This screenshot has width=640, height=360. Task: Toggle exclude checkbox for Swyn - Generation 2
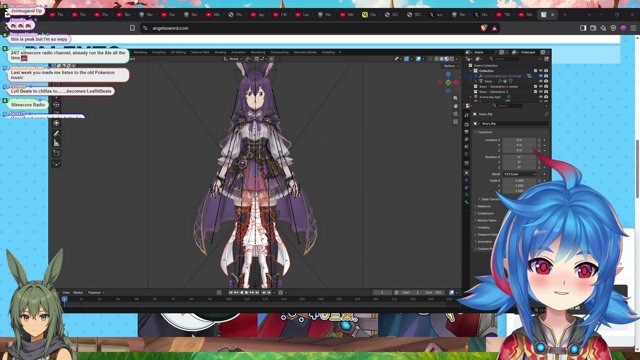coord(536,92)
